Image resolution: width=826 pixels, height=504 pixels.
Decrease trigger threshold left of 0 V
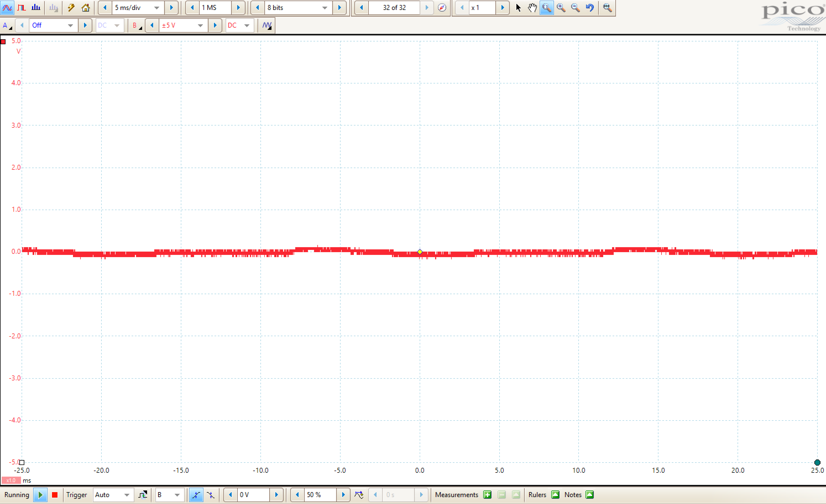click(230, 495)
